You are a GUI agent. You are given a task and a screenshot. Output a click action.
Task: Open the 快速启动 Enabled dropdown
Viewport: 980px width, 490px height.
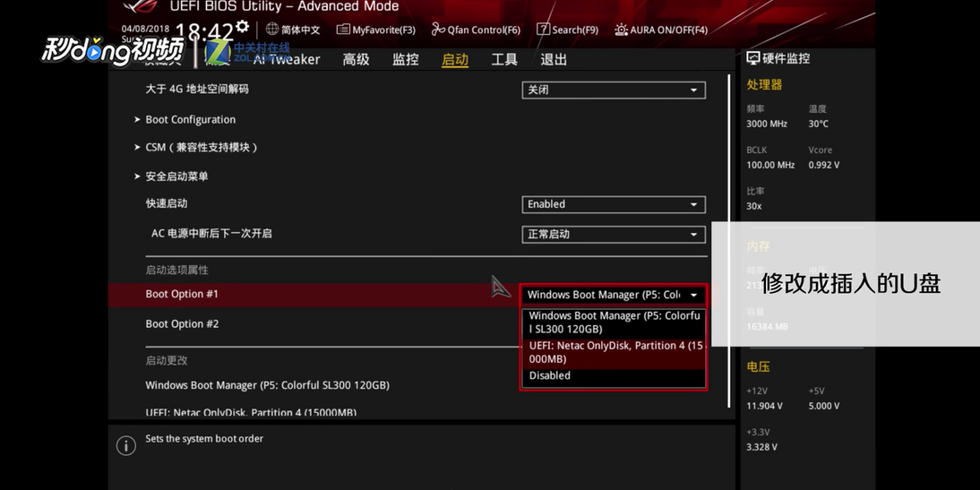(613, 204)
